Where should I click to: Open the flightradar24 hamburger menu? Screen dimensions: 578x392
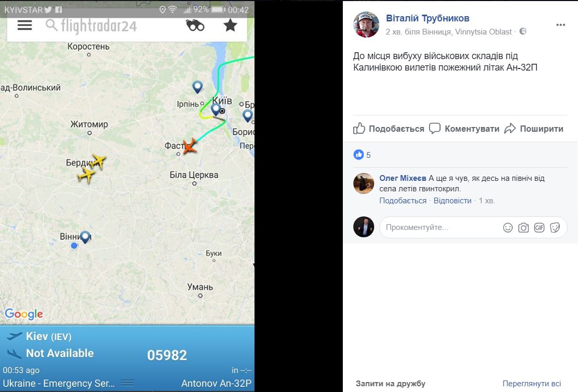pos(25,25)
